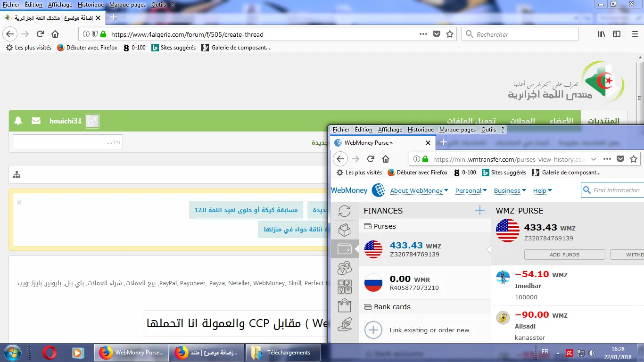
Task: Open the Historique menu in forum window
Action: [90, 5]
